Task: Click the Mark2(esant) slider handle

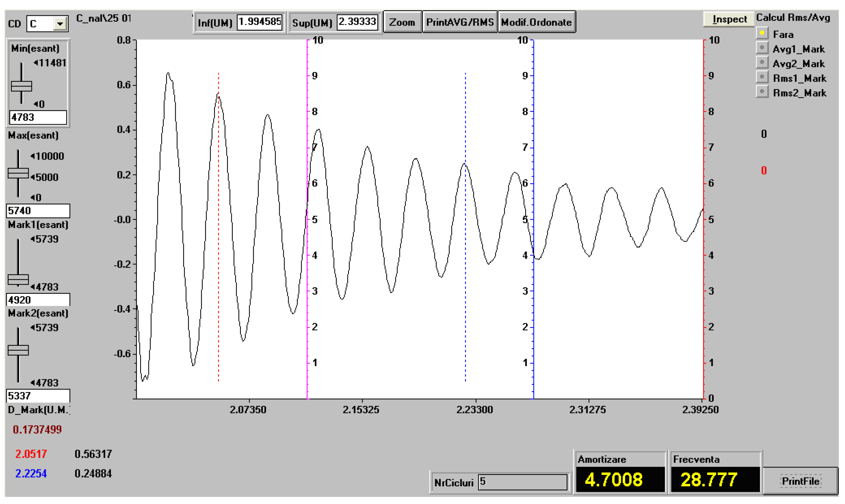Action: (x=18, y=350)
